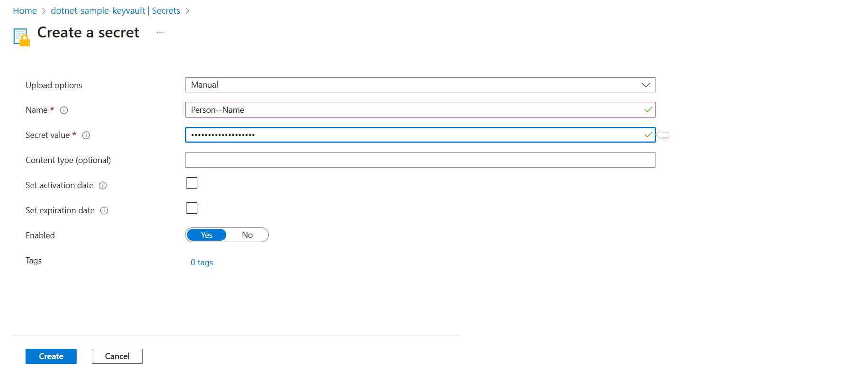The image size is (868, 380).
Task: Click info icon beside Set activation date
Action: [103, 186]
